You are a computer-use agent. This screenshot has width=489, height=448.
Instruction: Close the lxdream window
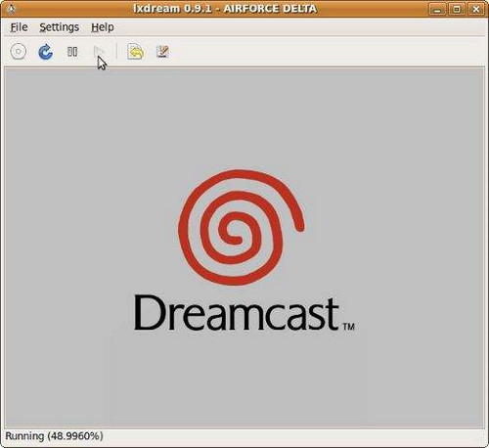(x=476, y=9)
